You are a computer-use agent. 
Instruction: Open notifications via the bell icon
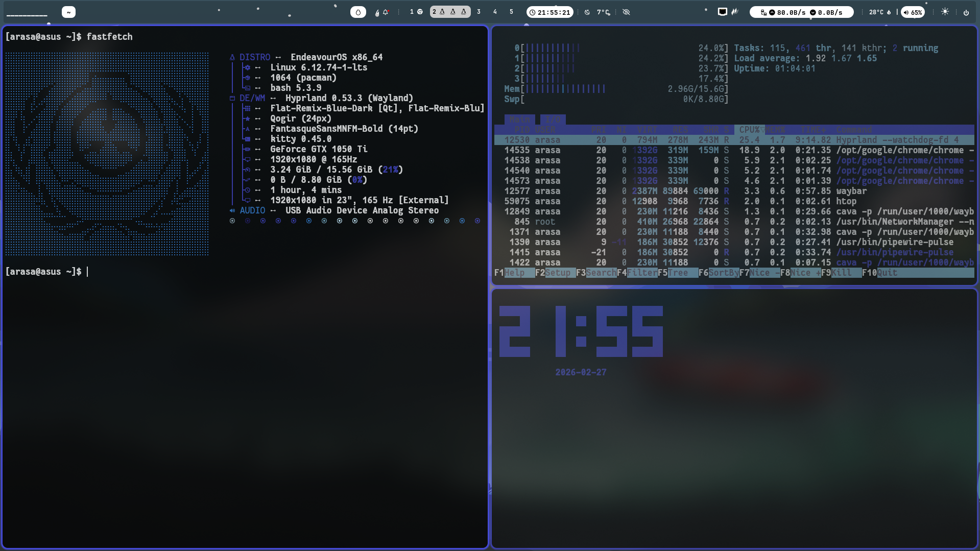pos(386,12)
